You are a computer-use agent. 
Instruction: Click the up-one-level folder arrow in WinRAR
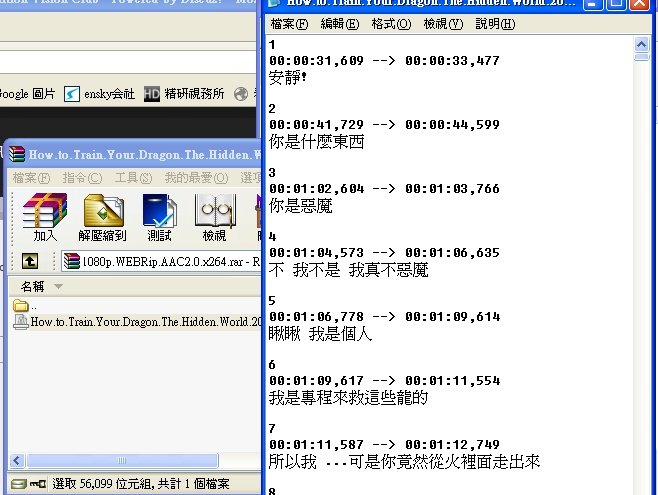[29, 261]
